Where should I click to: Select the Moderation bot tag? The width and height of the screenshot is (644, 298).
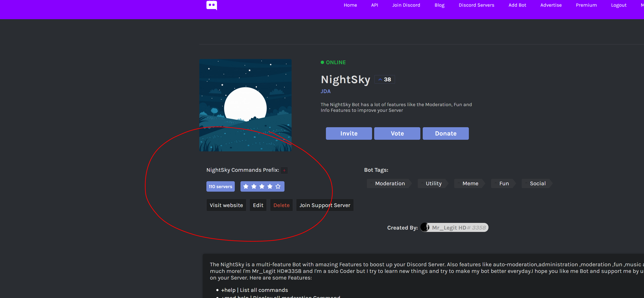point(390,183)
